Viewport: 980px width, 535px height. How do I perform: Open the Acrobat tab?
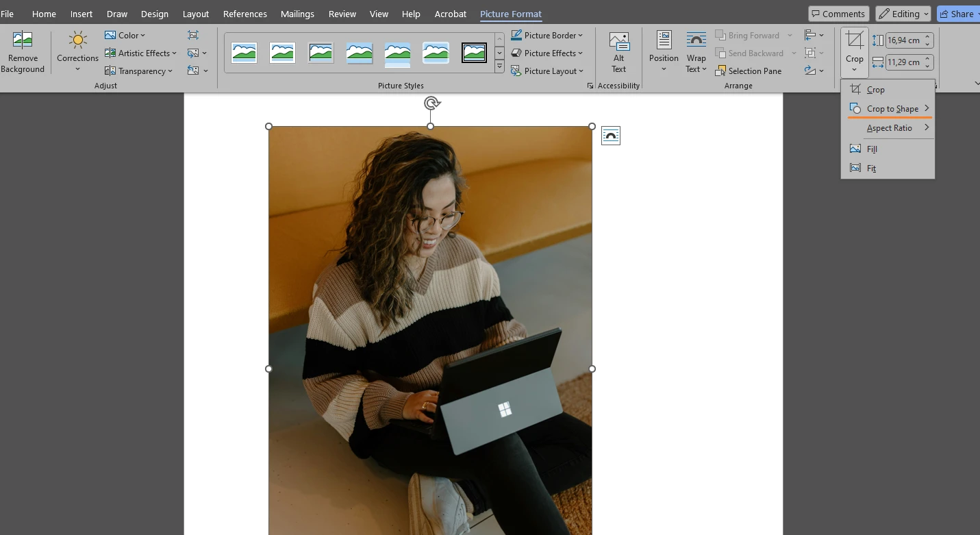tap(451, 14)
